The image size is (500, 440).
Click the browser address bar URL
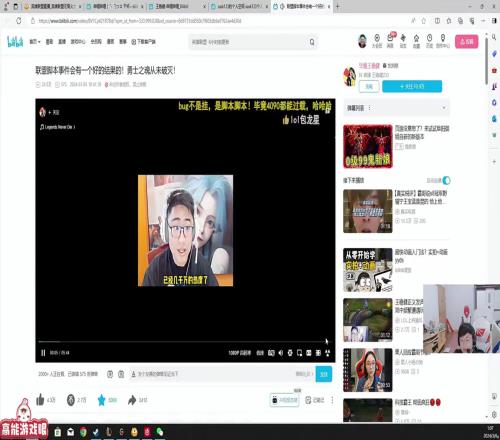point(140,21)
